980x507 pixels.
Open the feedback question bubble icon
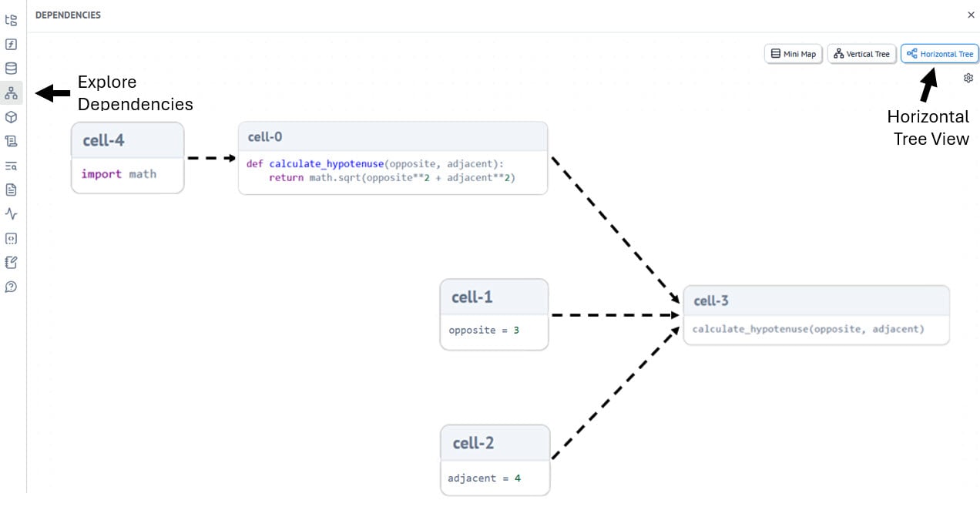click(x=11, y=287)
